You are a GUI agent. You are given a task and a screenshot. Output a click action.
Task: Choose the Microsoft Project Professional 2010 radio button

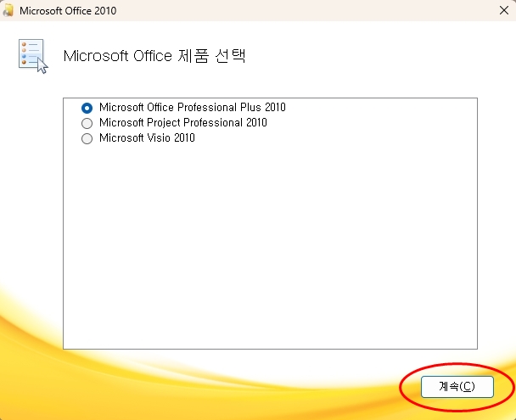pyautogui.click(x=87, y=123)
